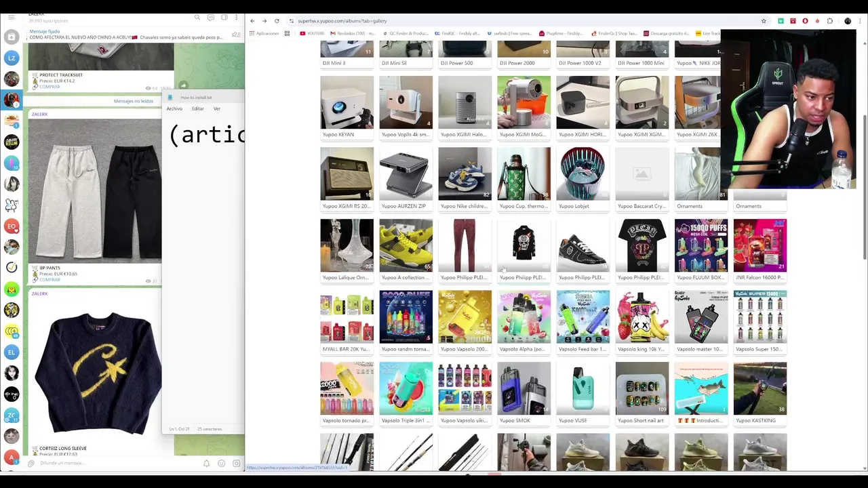Open the Aplicaciones bookmarks shortcut
This screenshot has height=488, width=868.
click(x=264, y=33)
